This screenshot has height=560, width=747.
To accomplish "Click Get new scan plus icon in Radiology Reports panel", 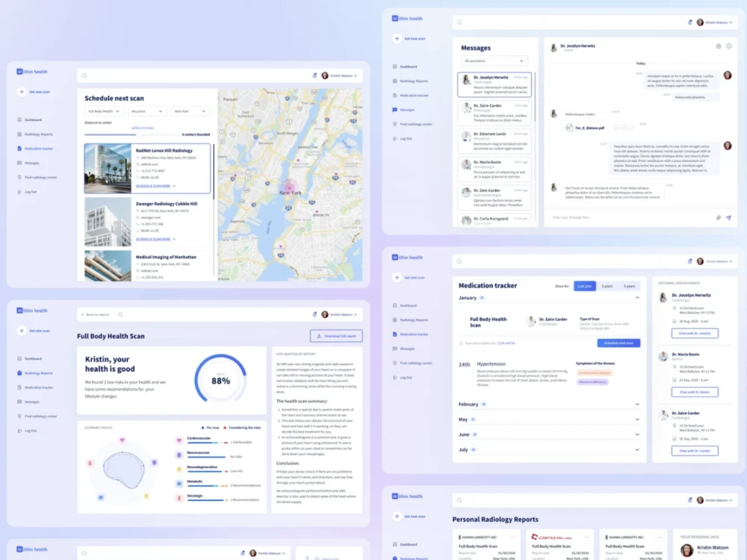I will click(x=397, y=516).
